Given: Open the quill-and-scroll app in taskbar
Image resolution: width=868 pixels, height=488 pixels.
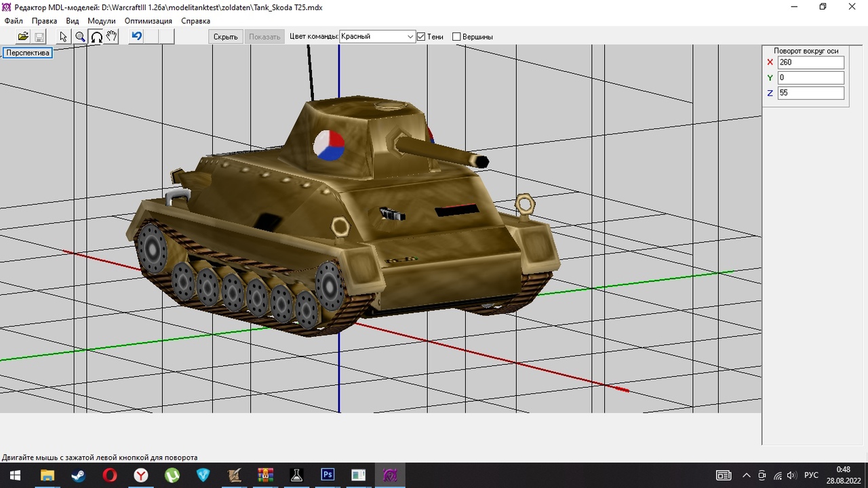Looking at the screenshot, I should click(x=235, y=475).
